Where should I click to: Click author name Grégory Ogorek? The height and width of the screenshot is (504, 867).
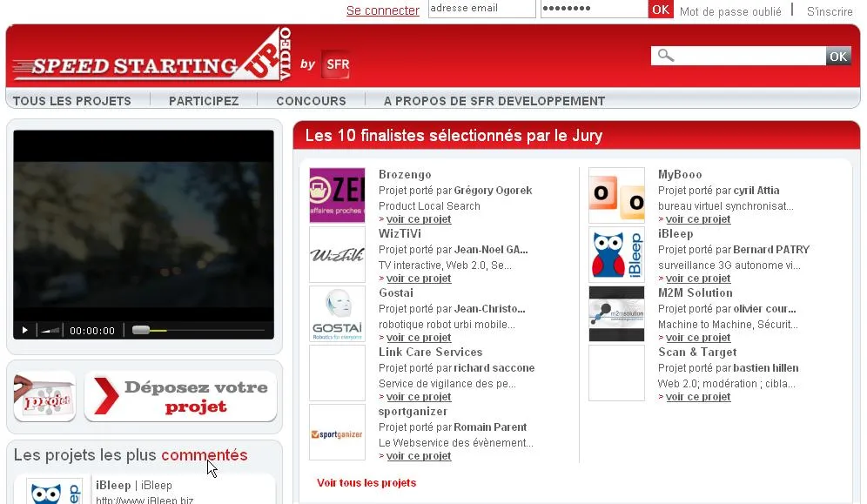point(493,191)
